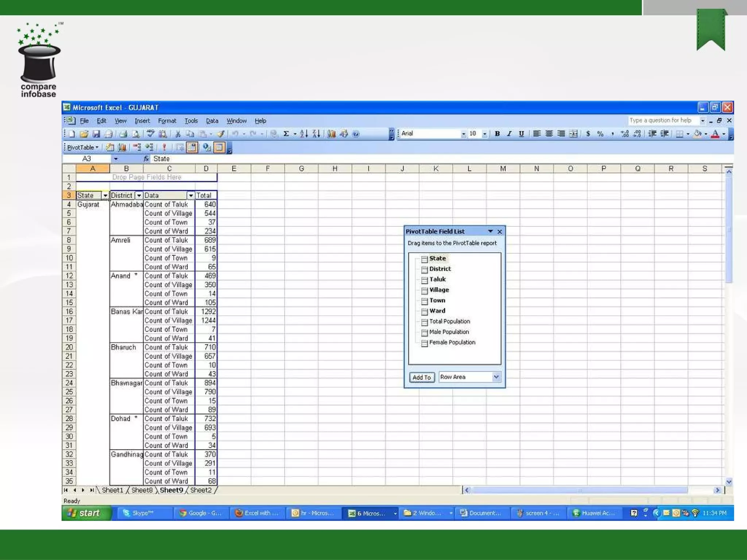Click the red Font Color button
Image resolution: width=747 pixels, height=560 pixels.
pyautogui.click(x=715, y=134)
